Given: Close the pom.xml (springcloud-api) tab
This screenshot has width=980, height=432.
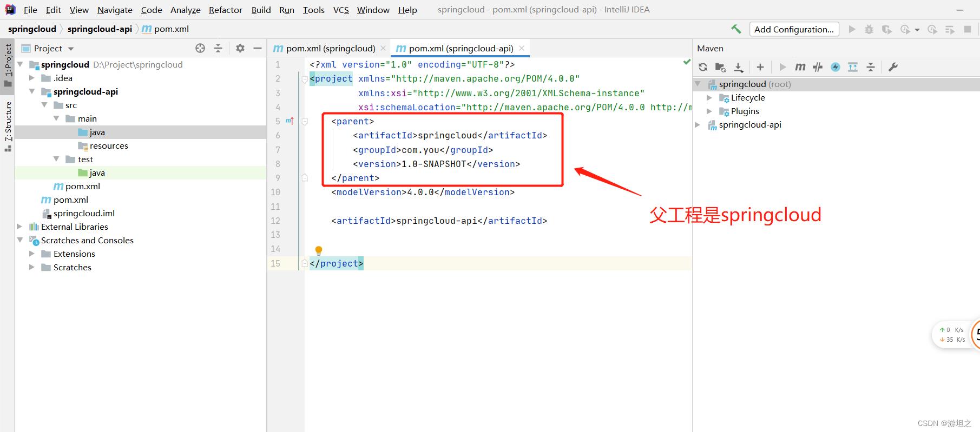Looking at the screenshot, I should point(522,48).
